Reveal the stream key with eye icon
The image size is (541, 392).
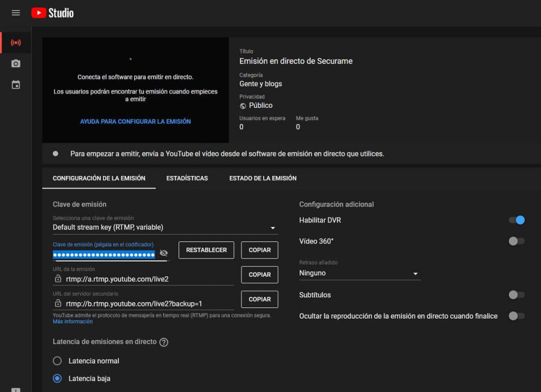click(164, 253)
